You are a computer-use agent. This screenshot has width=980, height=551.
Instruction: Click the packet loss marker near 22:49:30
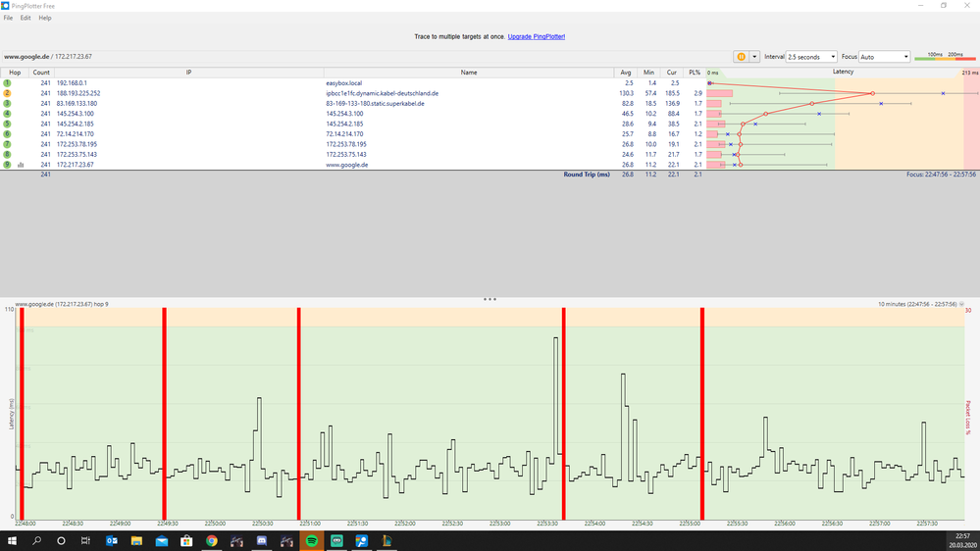165,414
